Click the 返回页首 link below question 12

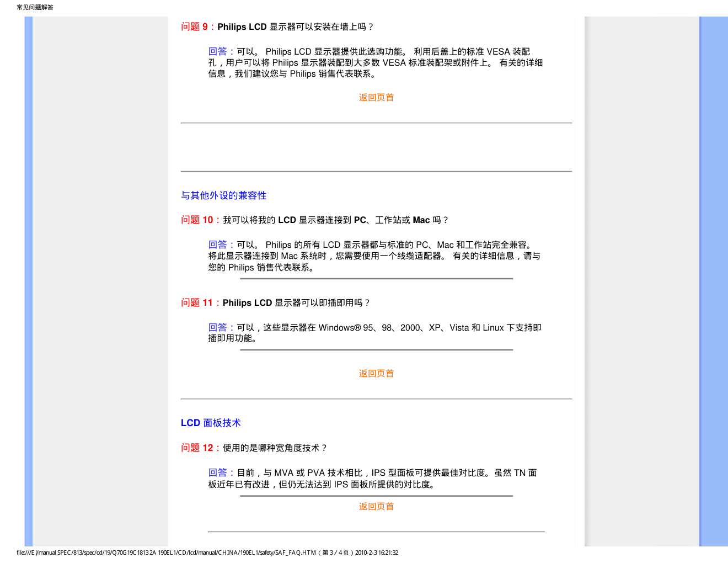(376, 506)
